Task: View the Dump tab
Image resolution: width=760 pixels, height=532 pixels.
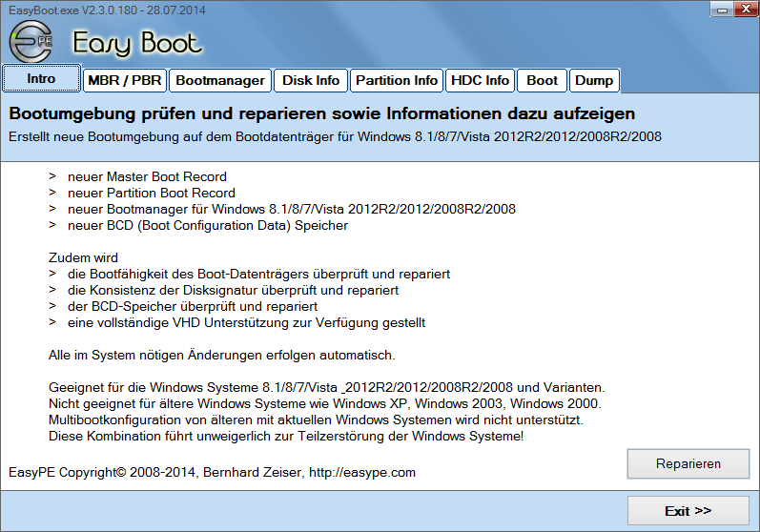Action: pyautogui.click(x=594, y=80)
